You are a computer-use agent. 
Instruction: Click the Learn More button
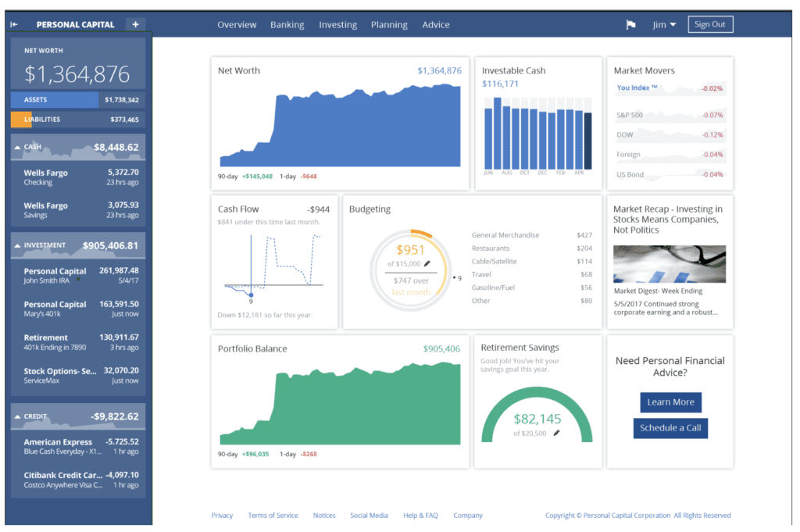[x=670, y=402]
